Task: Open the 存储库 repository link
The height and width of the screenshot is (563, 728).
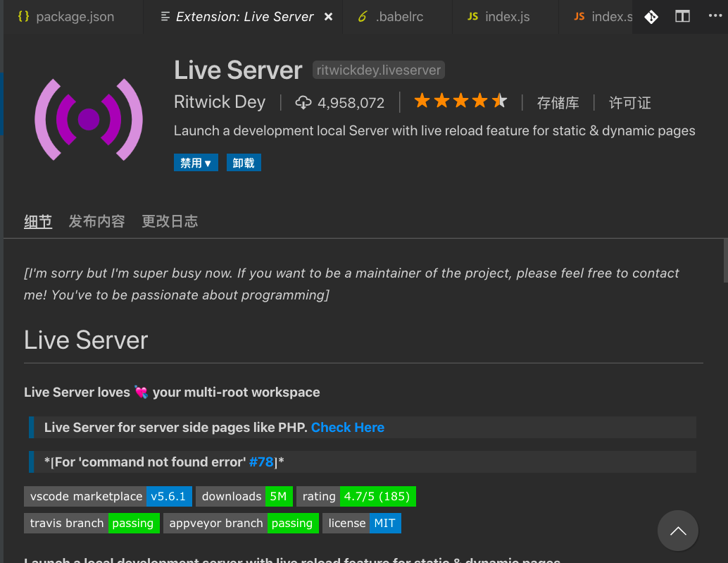Action: click(x=558, y=103)
